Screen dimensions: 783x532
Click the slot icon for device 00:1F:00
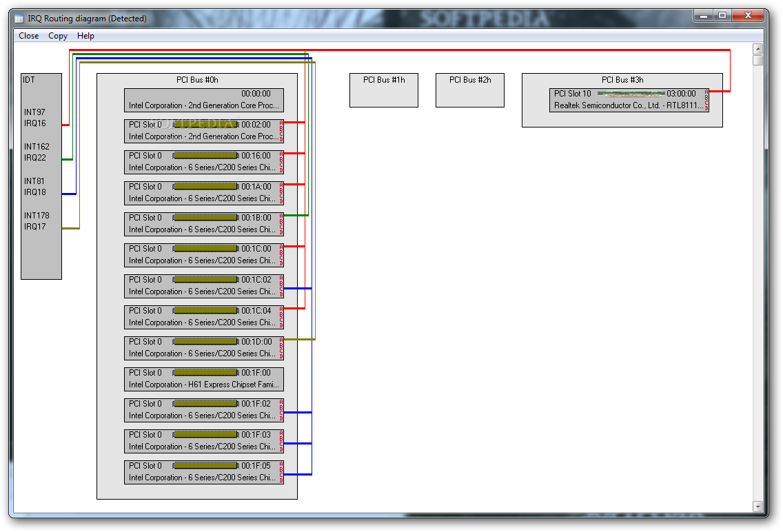point(205,373)
